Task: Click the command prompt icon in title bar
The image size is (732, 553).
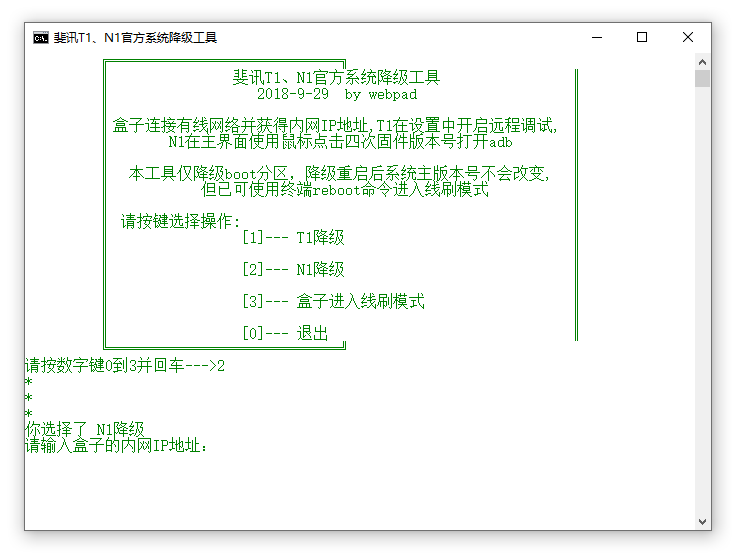Action: [x=40, y=38]
